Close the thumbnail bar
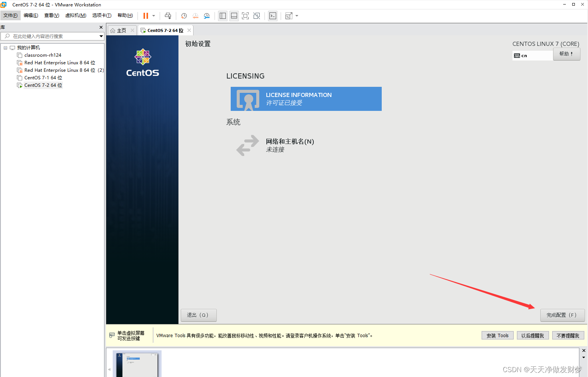 click(583, 351)
